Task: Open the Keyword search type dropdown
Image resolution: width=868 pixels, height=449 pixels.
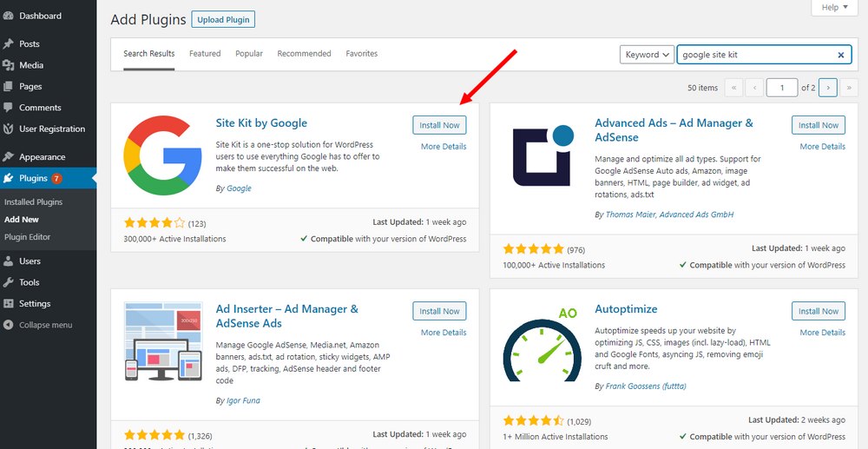Action: (647, 54)
